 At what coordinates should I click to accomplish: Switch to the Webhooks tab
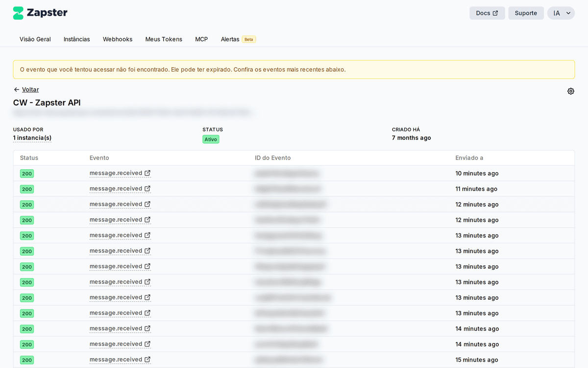pos(117,39)
